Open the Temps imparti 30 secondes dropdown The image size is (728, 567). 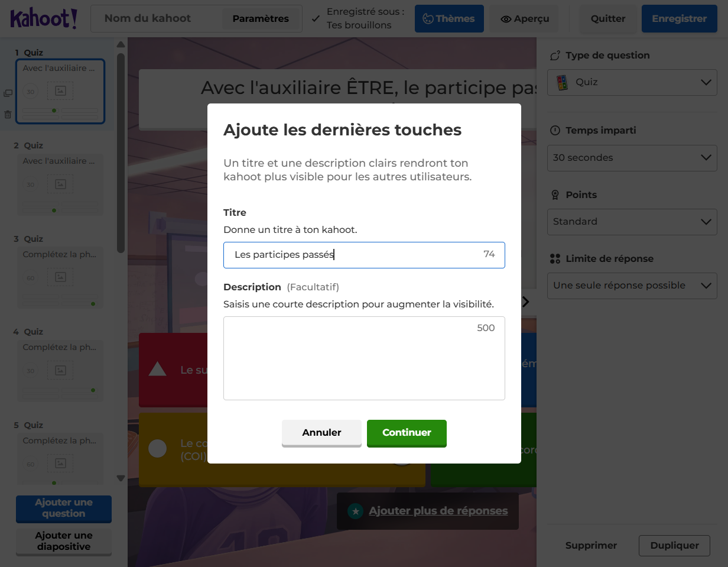(x=632, y=158)
